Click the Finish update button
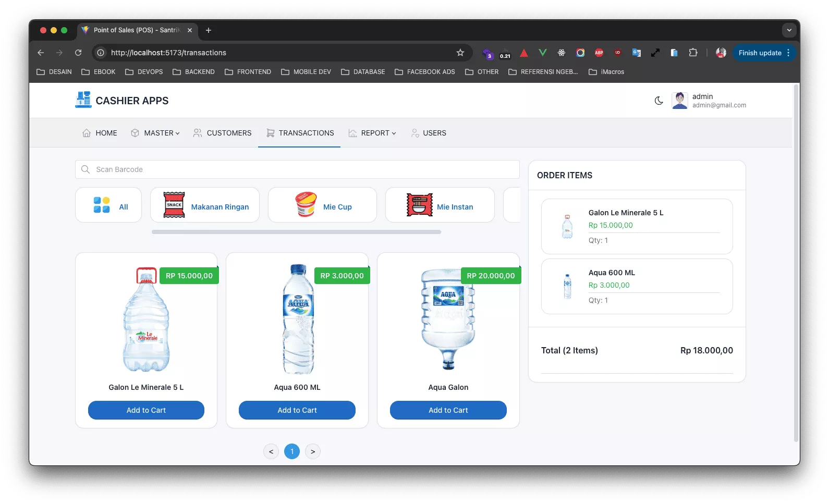The height and width of the screenshot is (504, 829). (760, 53)
